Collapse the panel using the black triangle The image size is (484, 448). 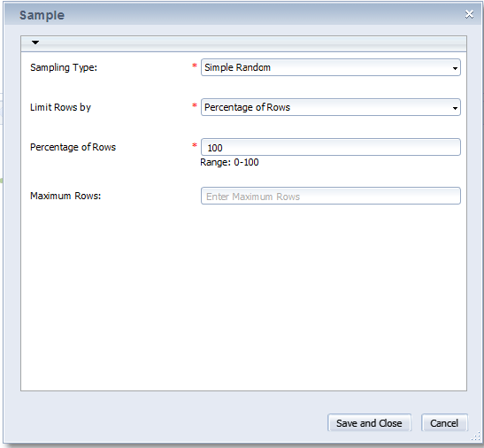pyautogui.click(x=35, y=42)
